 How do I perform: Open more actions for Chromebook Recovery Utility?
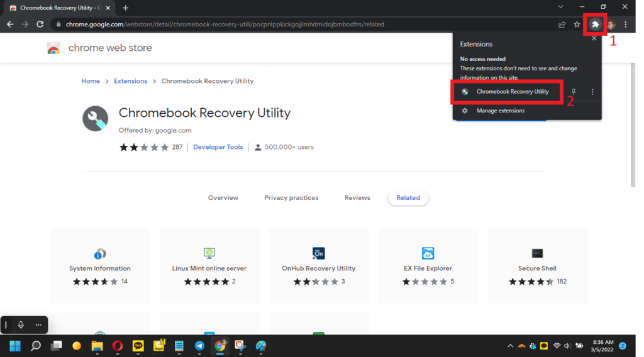[592, 92]
